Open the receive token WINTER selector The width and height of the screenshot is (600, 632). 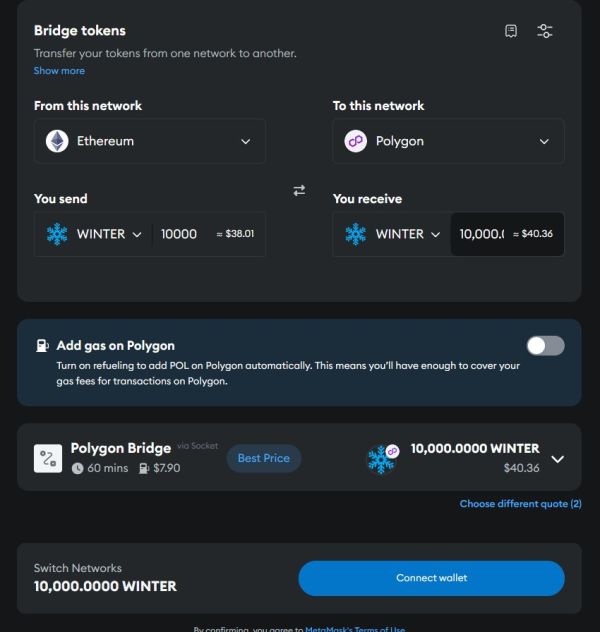pos(395,234)
